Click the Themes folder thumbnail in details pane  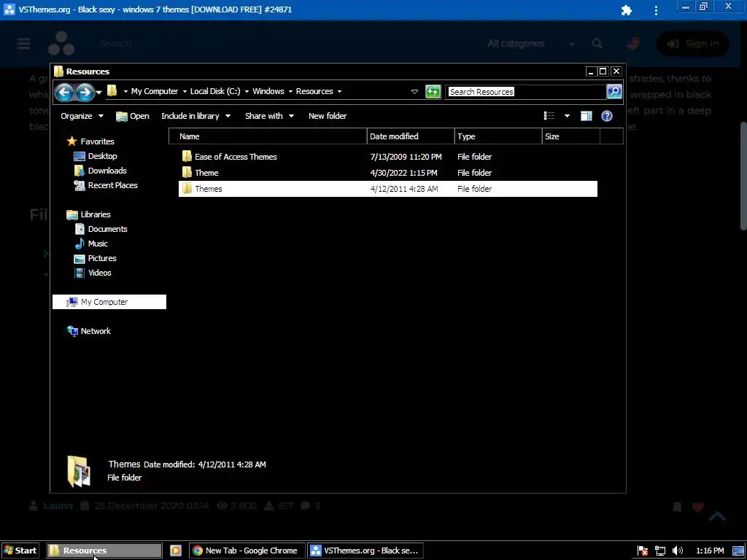click(x=79, y=471)
